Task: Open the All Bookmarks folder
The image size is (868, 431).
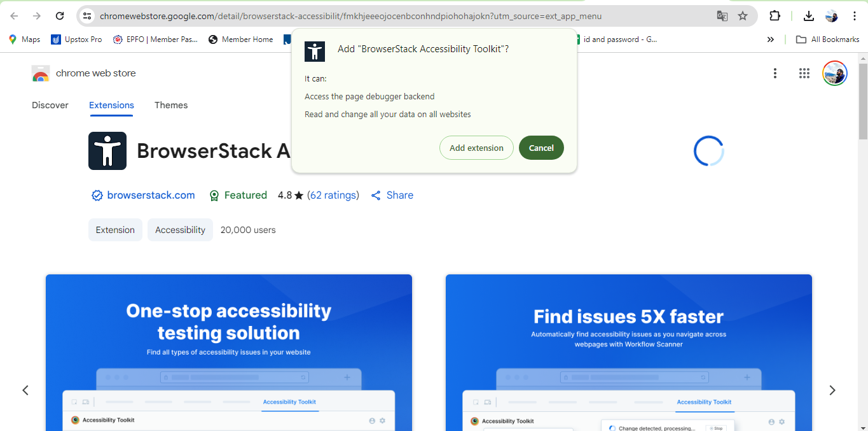Action: click(x=828, y=39)
